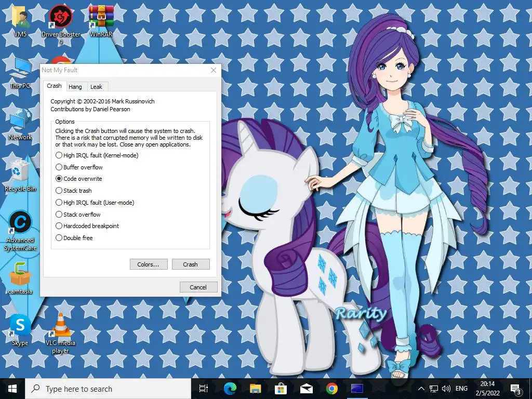Image resolution: width=532 pixels, height=399 pixels.
Task: Switch to the Not My Fault taskbar item
Action: 357,389
